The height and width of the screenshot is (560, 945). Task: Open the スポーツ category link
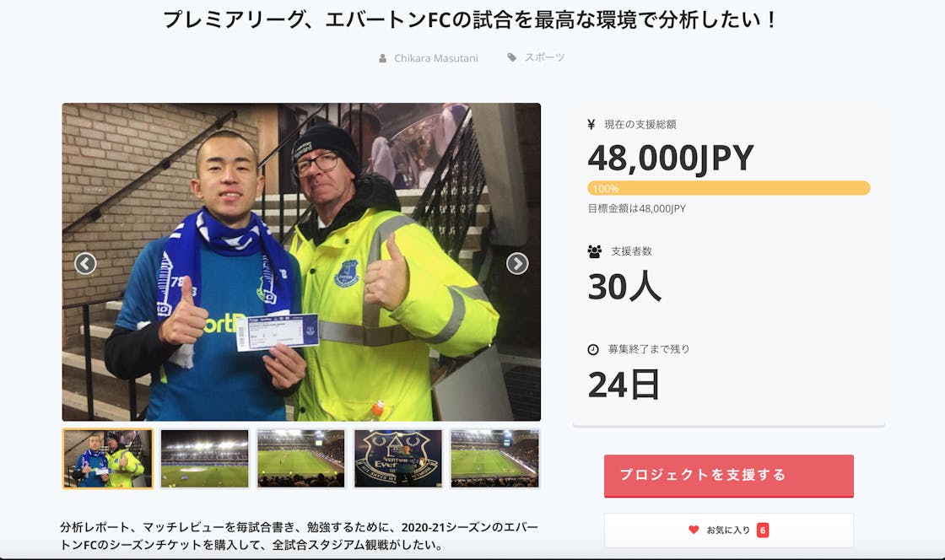point(544,57)
